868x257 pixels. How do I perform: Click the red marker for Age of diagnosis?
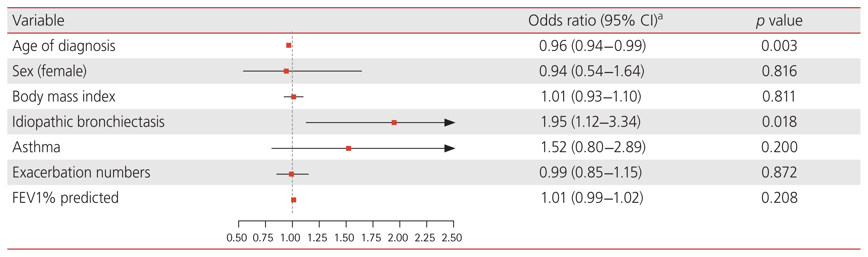pos(288,45)
